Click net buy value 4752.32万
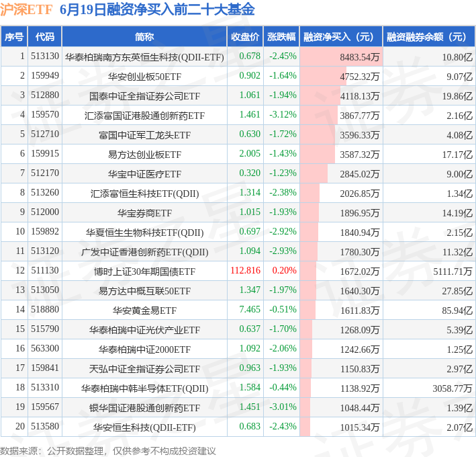This screenshot has height=457, width=476. 359,77
